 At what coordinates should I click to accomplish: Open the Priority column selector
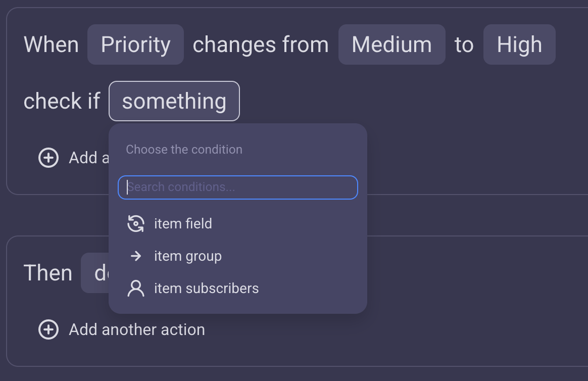coord(135,44)
